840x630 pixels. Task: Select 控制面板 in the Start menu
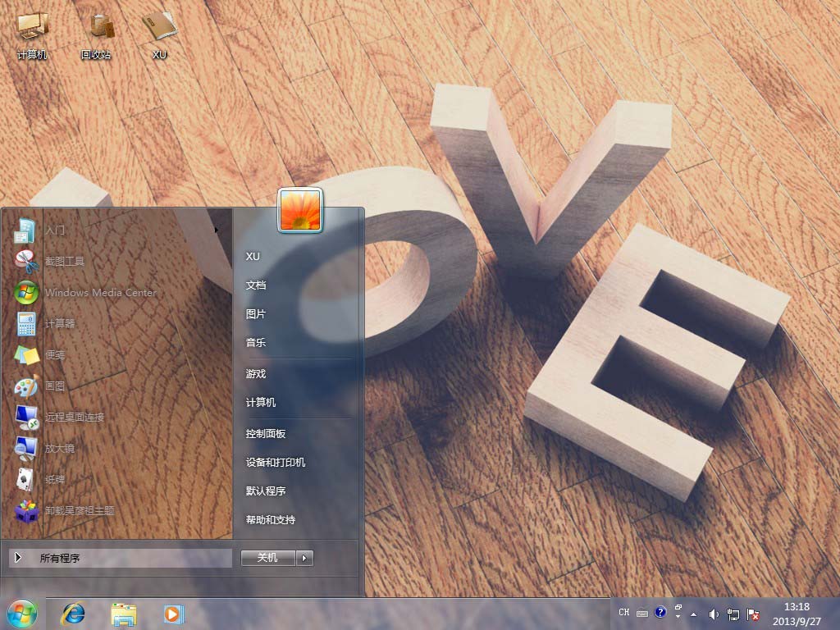[x=266, y=434]
